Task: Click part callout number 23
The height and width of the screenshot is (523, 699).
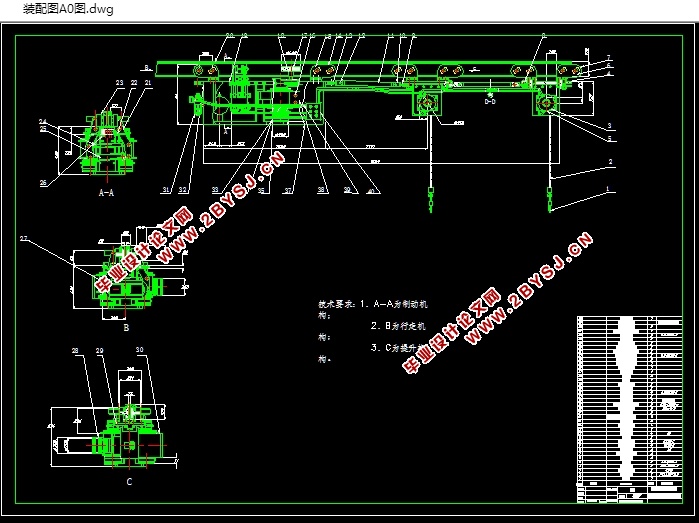Action: 119,82
